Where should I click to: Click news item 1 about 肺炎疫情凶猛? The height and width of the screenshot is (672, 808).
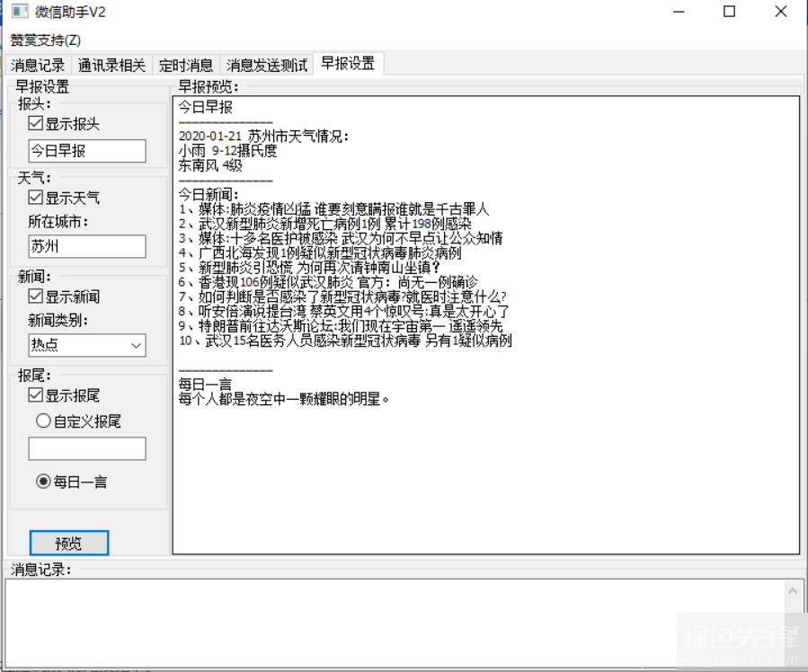(333, 209)
